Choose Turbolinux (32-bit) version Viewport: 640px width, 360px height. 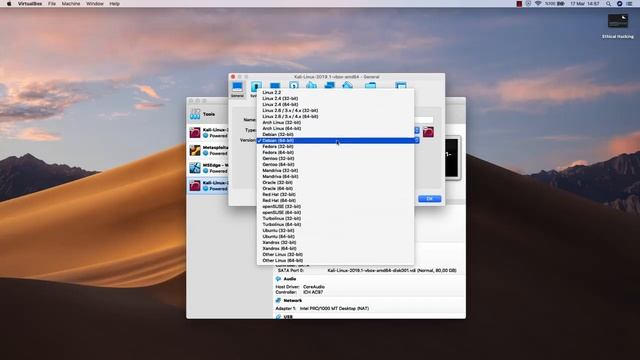pos(336,218)
